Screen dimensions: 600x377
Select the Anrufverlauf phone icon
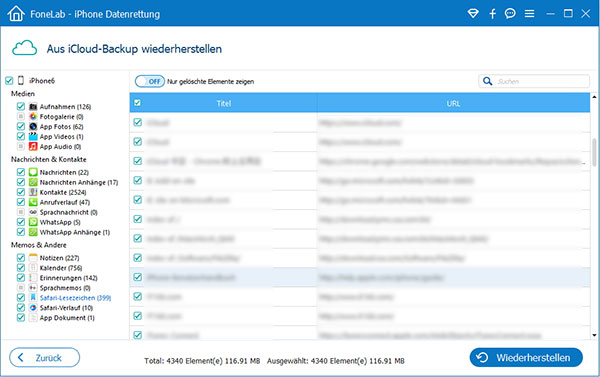(x=33, y=202)
